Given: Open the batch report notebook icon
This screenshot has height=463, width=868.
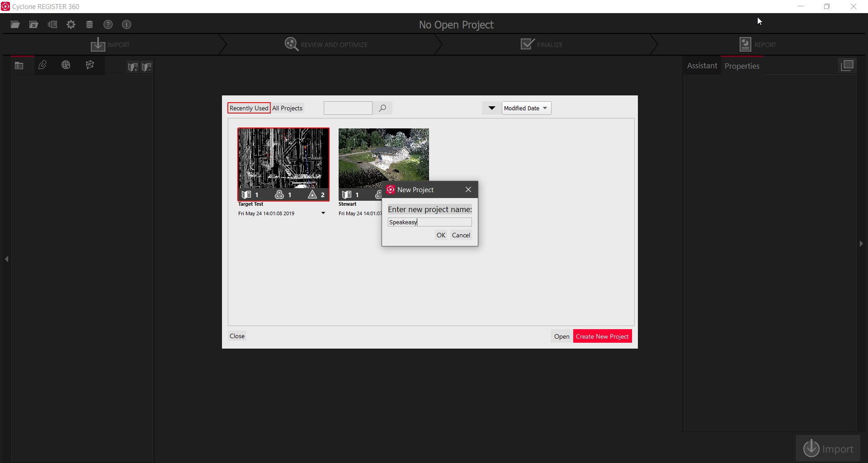Looking at the screenshot, I should pos(52,24).
